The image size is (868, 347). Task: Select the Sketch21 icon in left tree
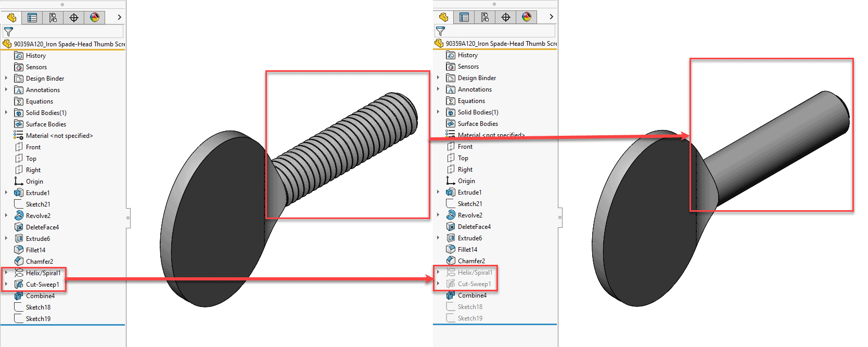point(19,204)
